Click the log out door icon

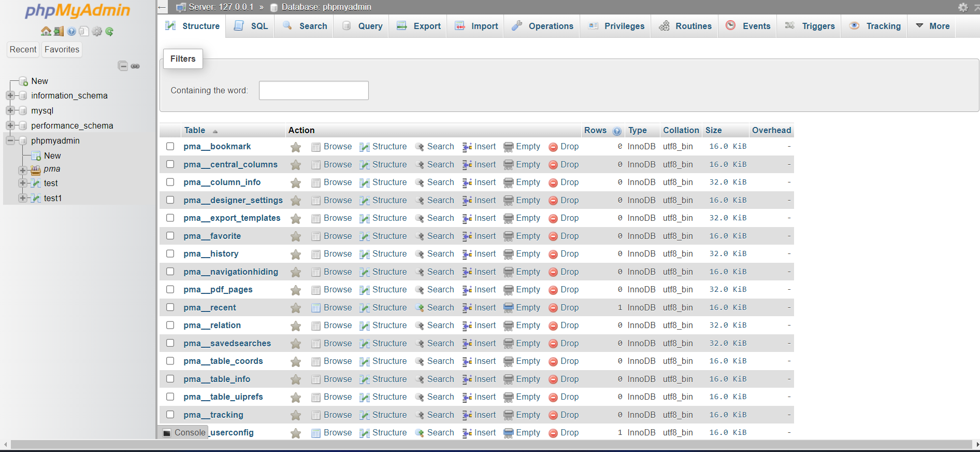tap(59, 31)
